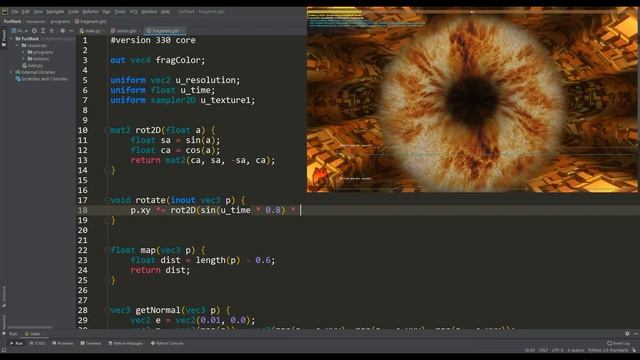
Task: Toggle the Project side tool window button
Action: pos(4,38)
